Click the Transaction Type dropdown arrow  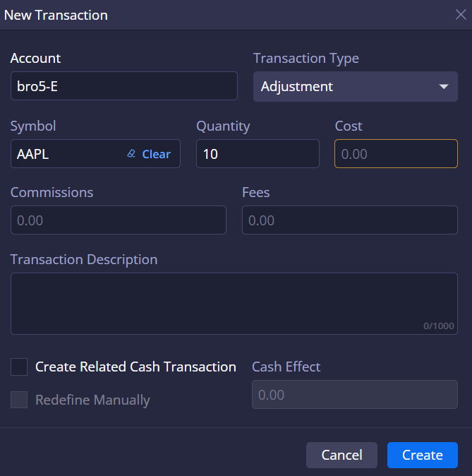click(443, 87)
